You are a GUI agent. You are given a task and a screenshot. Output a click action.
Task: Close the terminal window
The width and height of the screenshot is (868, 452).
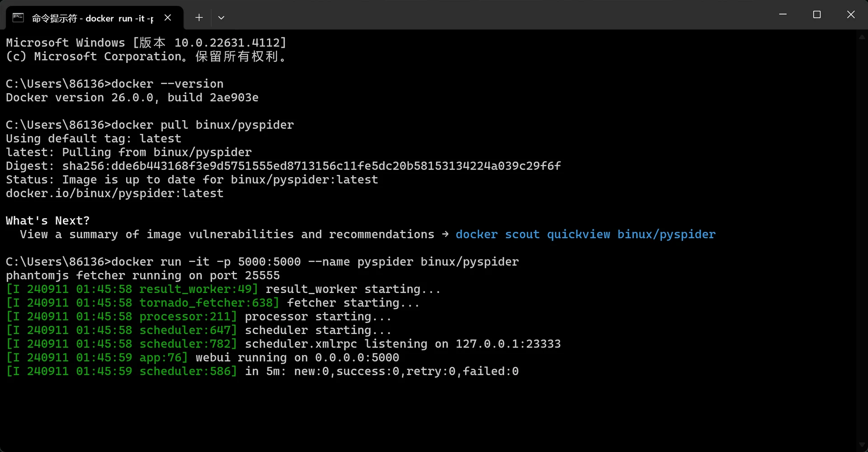851,14
